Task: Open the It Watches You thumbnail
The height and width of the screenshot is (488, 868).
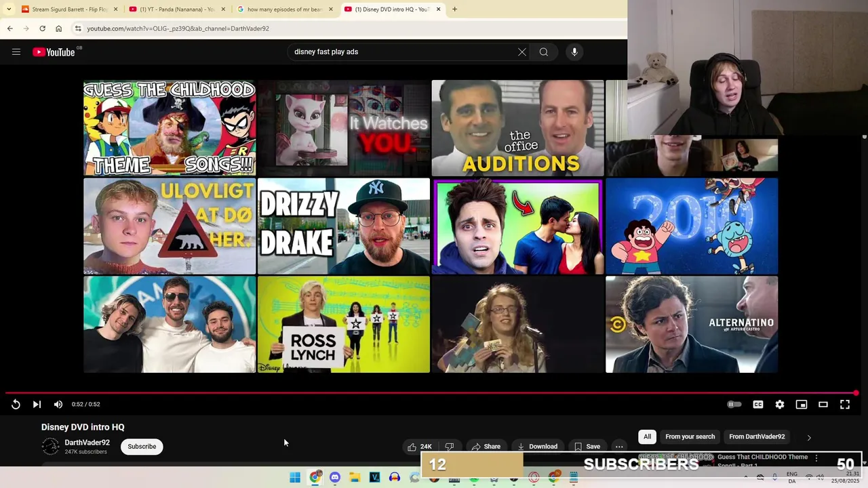Action: tap(344, 128)
